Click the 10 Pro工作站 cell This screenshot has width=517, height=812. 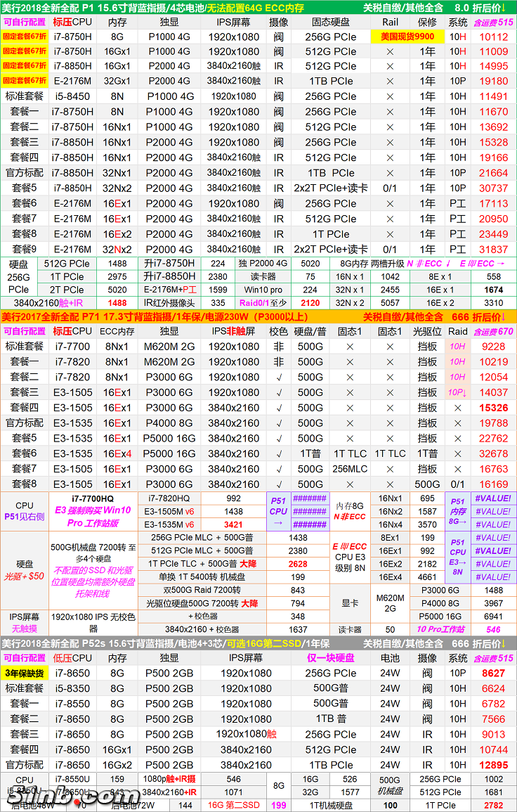pos(440,610)
